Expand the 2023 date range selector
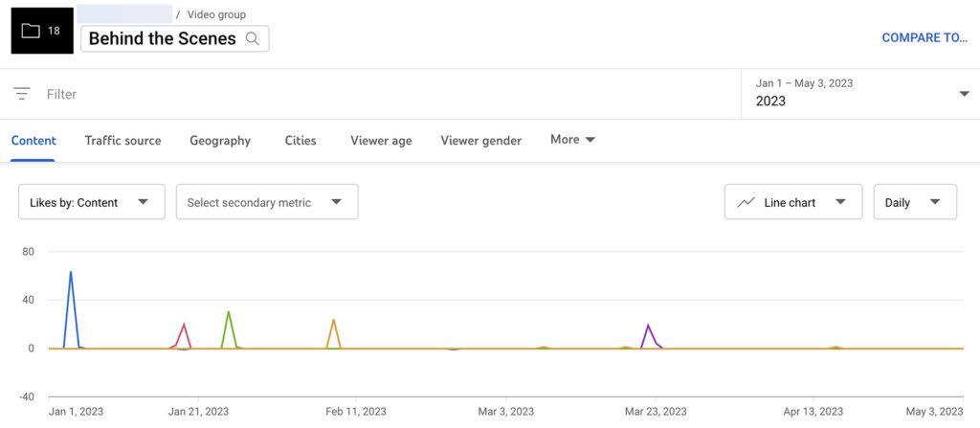Viewport: 980px width, 428px height. coord(860,94)
